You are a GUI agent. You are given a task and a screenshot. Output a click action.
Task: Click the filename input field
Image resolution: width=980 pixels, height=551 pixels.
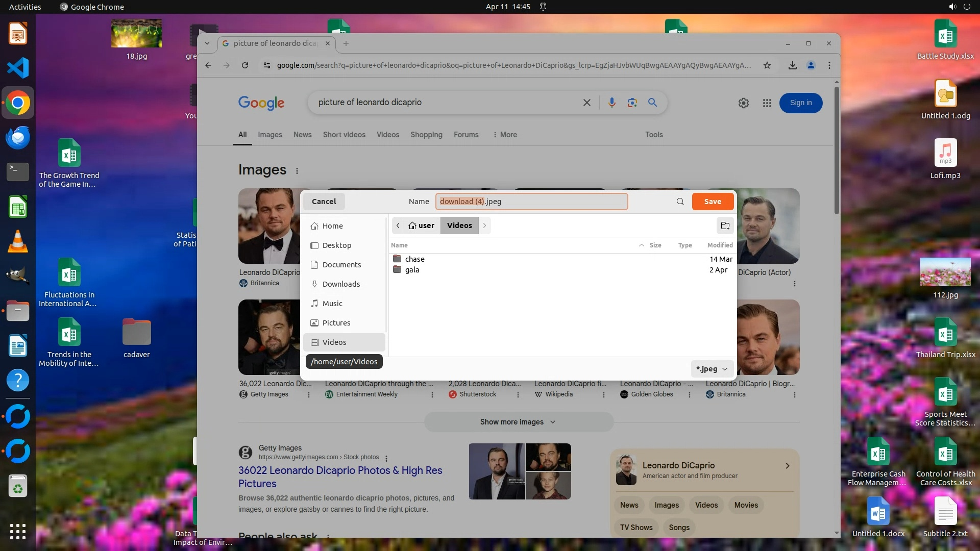(x=531, y=202)
